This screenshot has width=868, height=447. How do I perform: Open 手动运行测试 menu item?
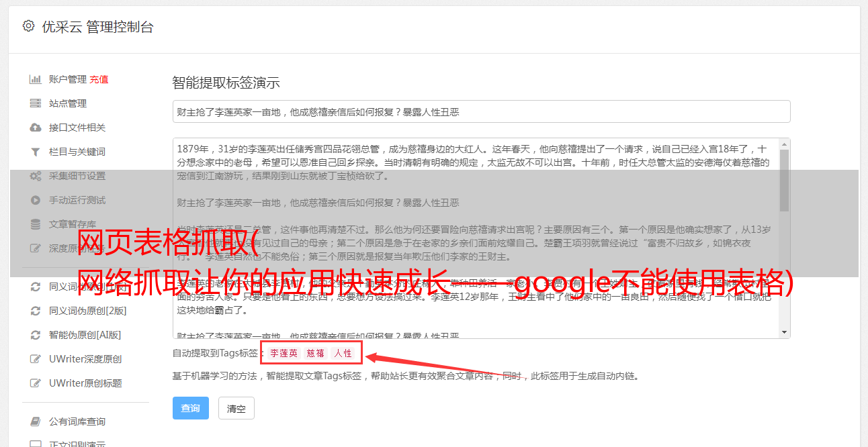click(x=77, y=200)
